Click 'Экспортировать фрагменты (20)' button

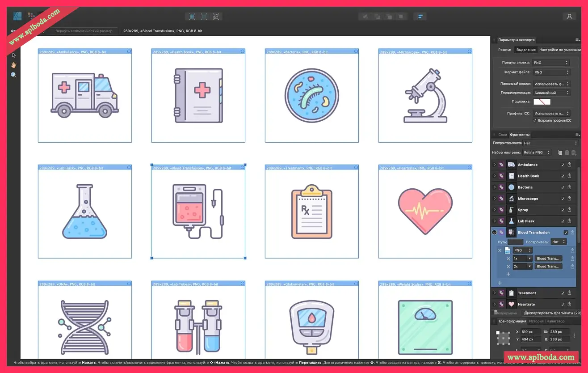[x=553, y=313]
